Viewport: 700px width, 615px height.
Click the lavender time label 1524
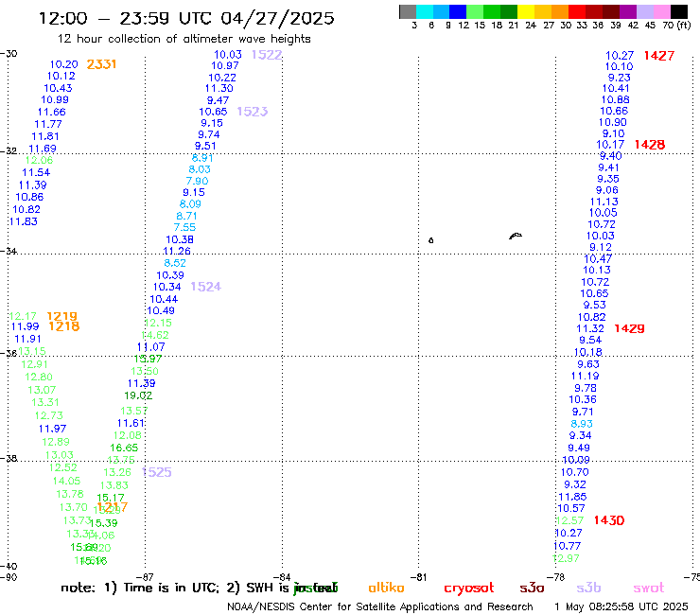[206, 287]
